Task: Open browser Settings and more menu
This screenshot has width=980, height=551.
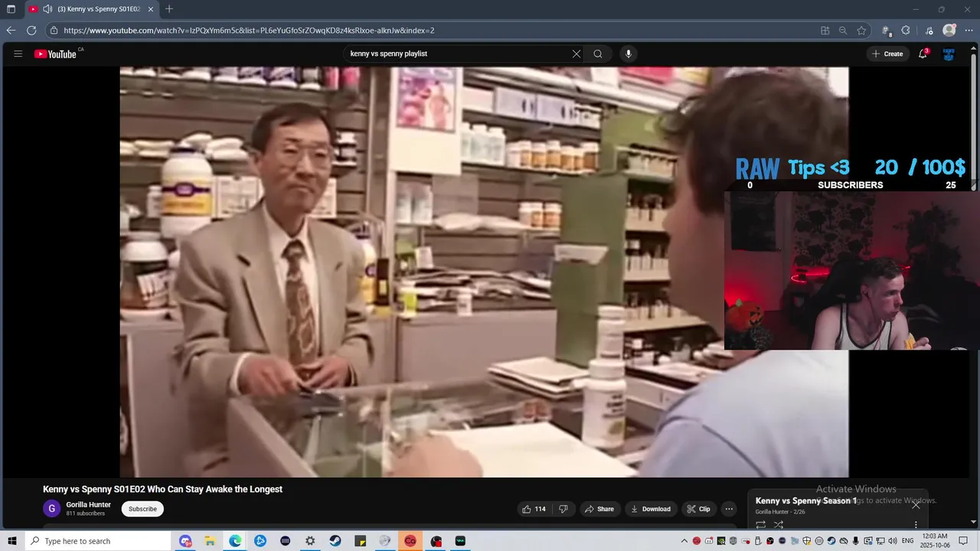Action: (969, 31)
